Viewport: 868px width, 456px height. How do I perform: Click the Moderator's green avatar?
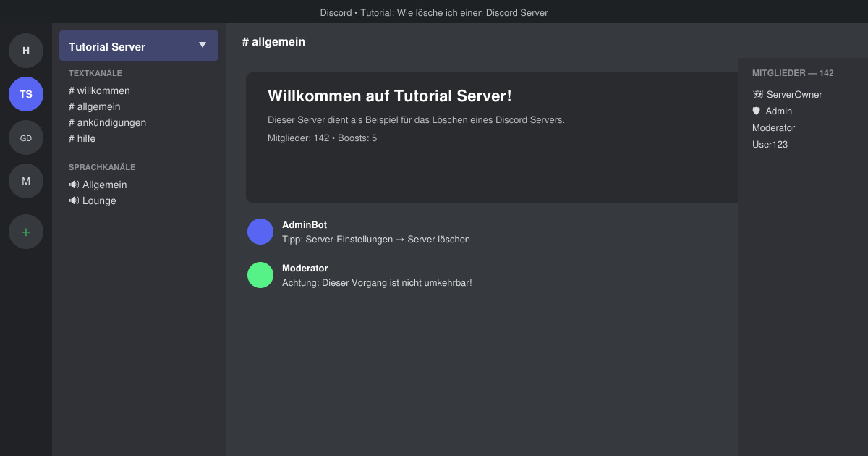(x=260, y=275)
